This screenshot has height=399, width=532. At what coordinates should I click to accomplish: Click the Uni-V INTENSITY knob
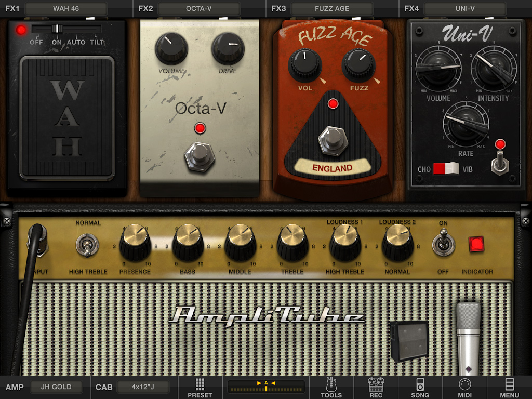pos(494,69)
